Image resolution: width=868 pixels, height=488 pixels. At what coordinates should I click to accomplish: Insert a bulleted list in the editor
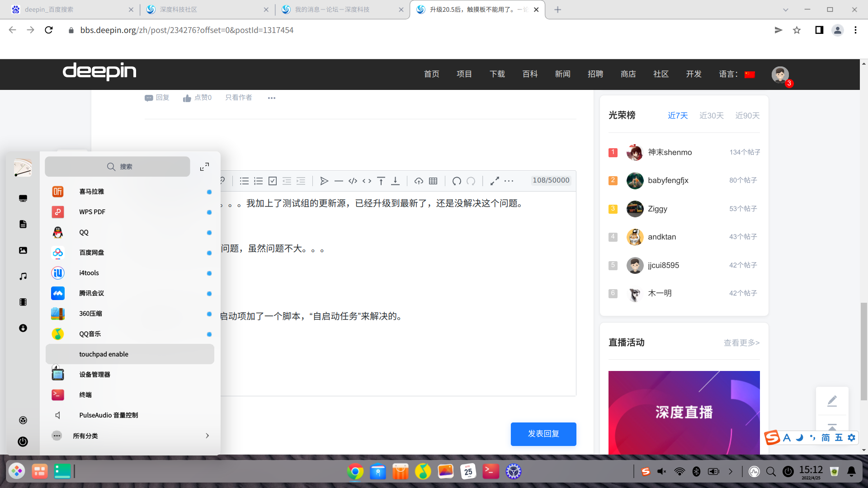coord(244,181)
